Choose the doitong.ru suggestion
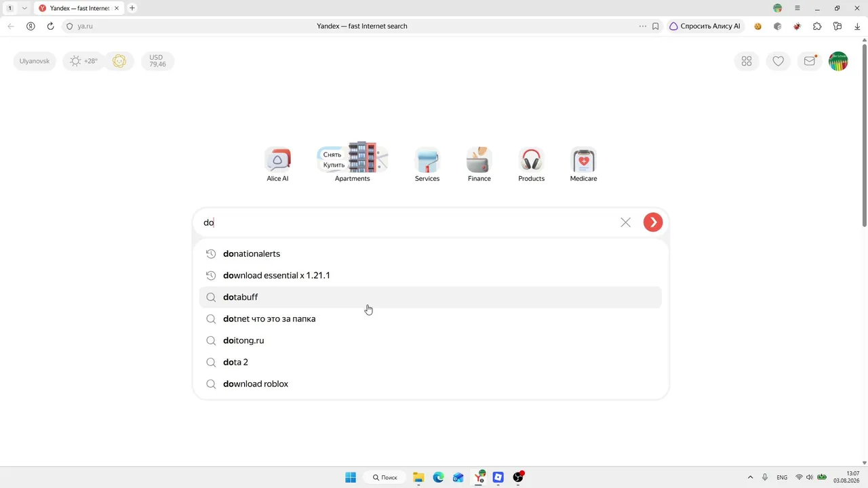The height and width of the screenshot is (488, 868). pos(431,340)
